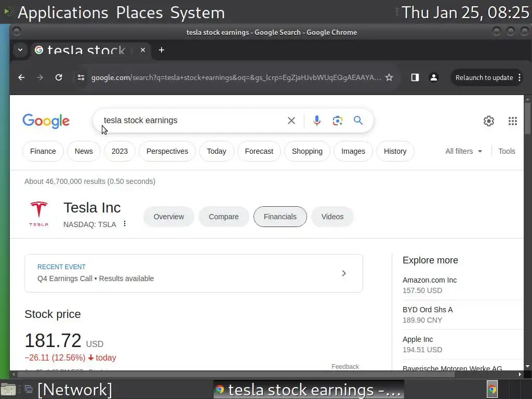
Task: Bookmark this page with the star icon
Action: [389, 78]
